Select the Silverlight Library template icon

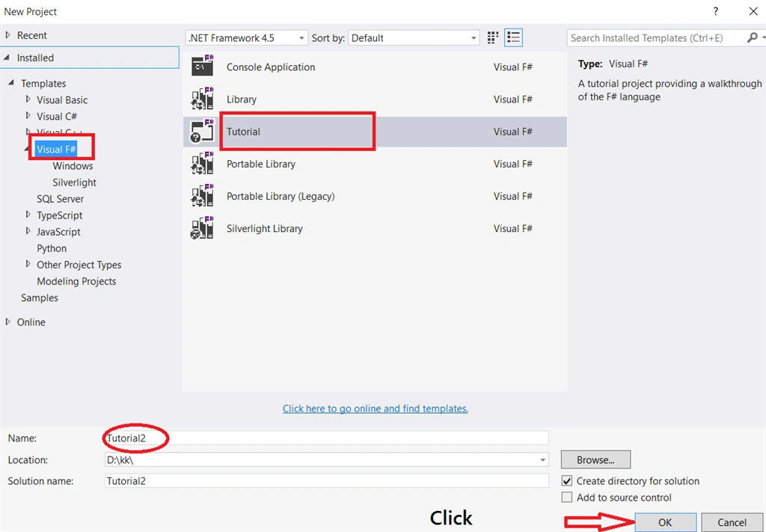tap(202, 228)
